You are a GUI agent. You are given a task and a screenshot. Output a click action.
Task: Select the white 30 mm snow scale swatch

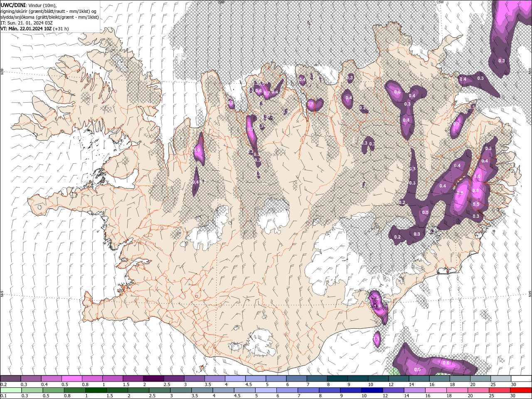coord(522,378)
